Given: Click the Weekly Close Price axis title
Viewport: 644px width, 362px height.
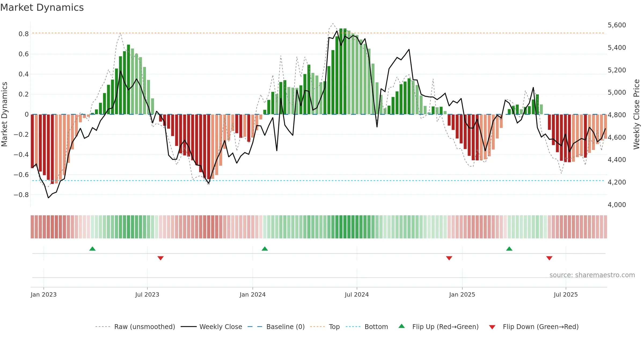Looking at the screenshot, I should coord(636,114).
